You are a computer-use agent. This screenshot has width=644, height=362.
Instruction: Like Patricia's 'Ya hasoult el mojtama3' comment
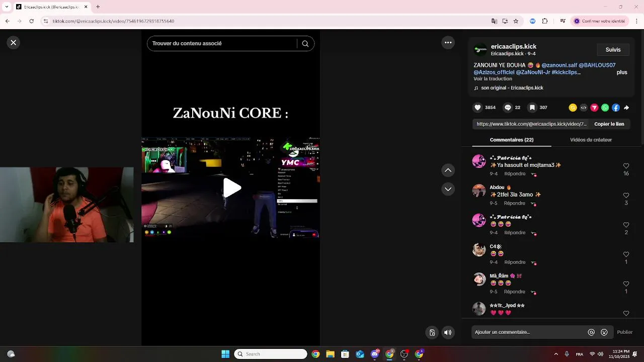tap(626, 166)
